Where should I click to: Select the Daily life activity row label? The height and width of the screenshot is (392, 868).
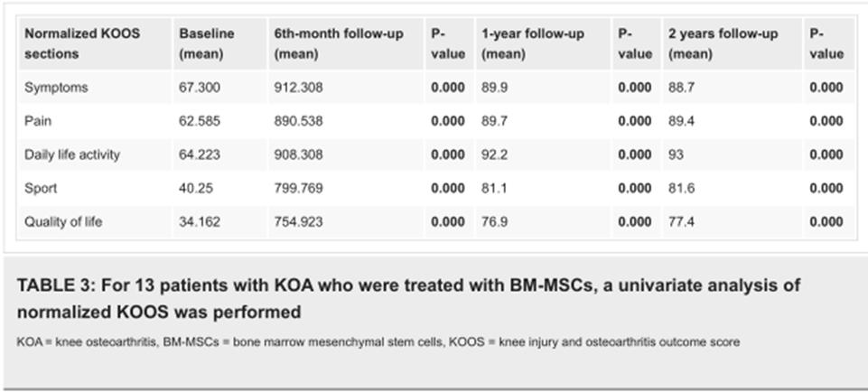coord(72,154)
